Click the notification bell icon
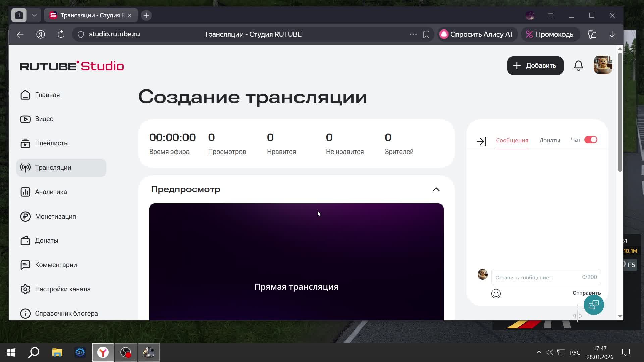Image resolution: width=644 pixels, height=362 pixels. [x=578, y=66]
